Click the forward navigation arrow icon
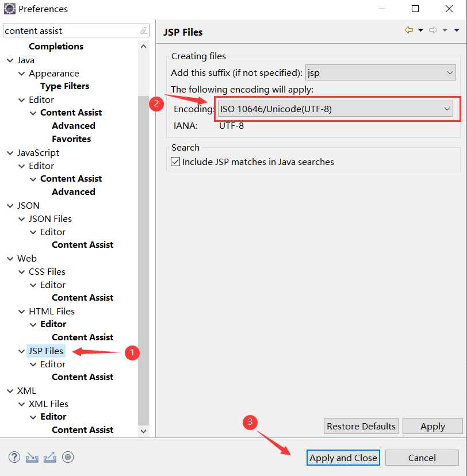 point(432,30)
